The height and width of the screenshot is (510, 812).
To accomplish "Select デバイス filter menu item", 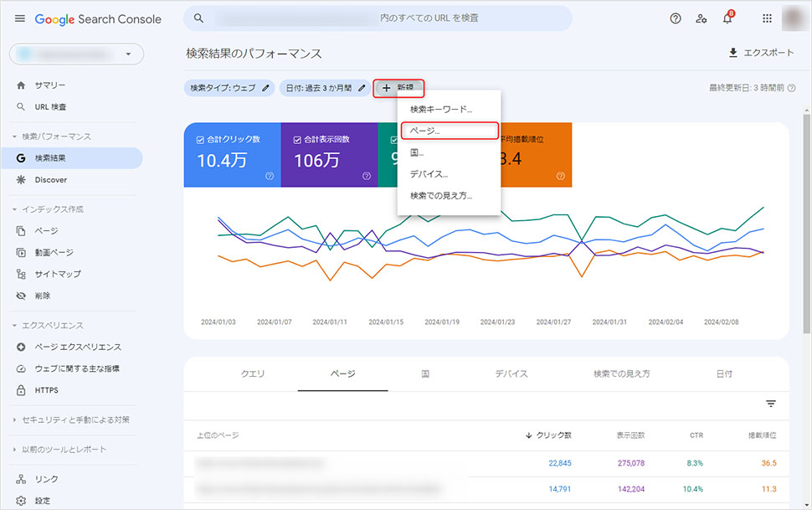I will (x=449, y=174).
